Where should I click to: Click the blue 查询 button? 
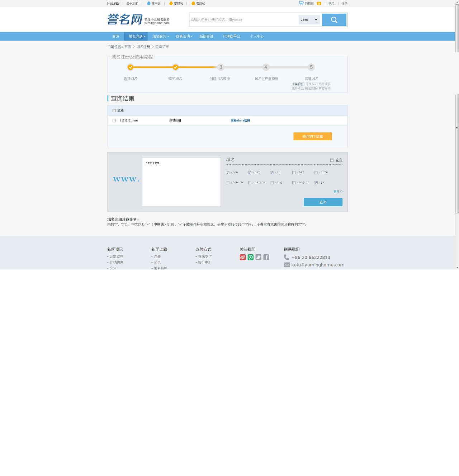coord(323,202)
